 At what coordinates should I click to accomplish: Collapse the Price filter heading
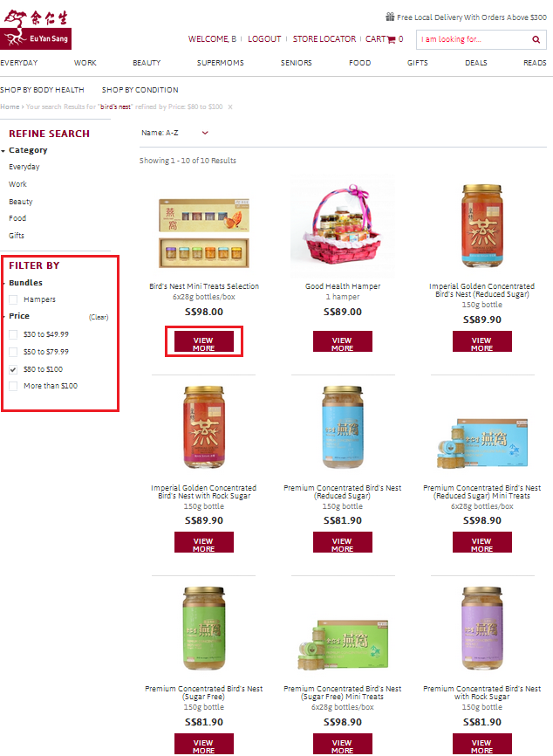click(19, 316)
